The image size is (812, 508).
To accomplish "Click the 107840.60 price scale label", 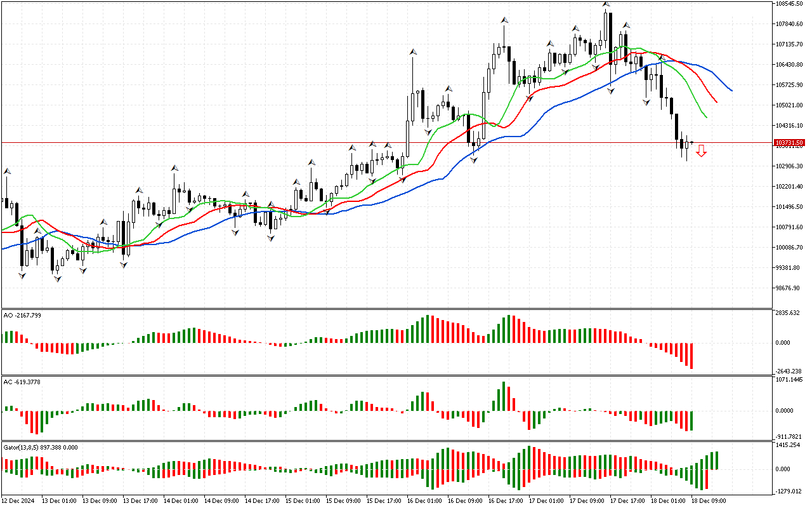I will pyautogui.click(x=790, y=24).
